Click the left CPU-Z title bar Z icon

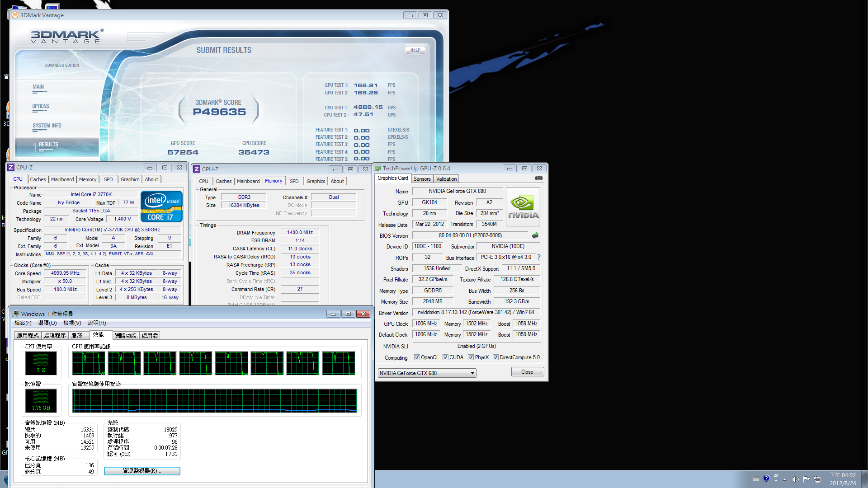coord(11,168)
